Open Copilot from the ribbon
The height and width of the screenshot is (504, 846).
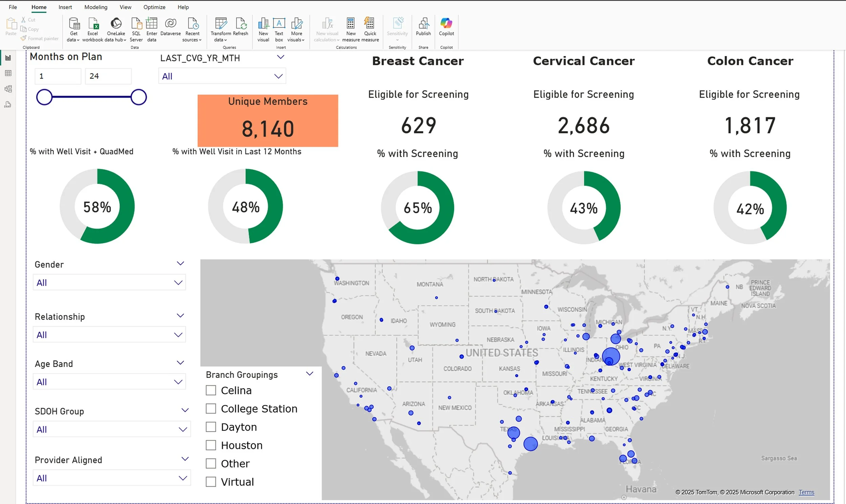446,24
